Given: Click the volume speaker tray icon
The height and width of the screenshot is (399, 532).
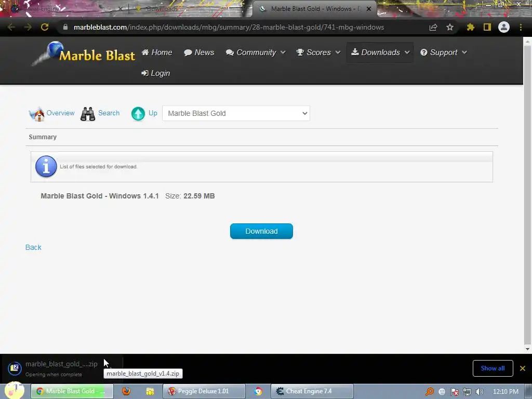Looking at the screenshot, I should tap(480, 392).
